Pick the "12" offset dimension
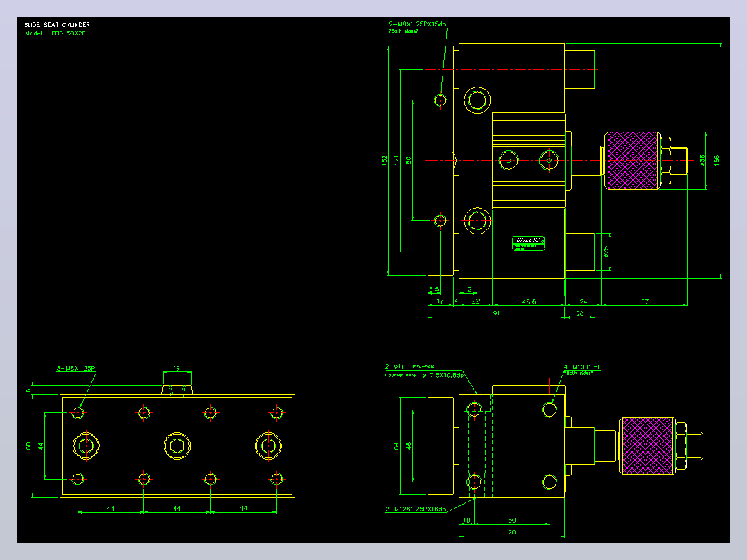This screenshot has height=560, width=747. [468, 289]
